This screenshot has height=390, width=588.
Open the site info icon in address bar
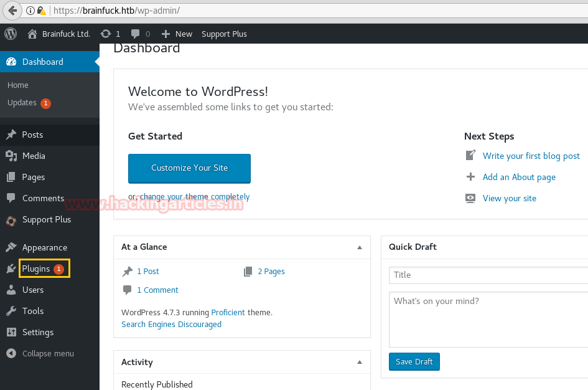pos(30,11)
